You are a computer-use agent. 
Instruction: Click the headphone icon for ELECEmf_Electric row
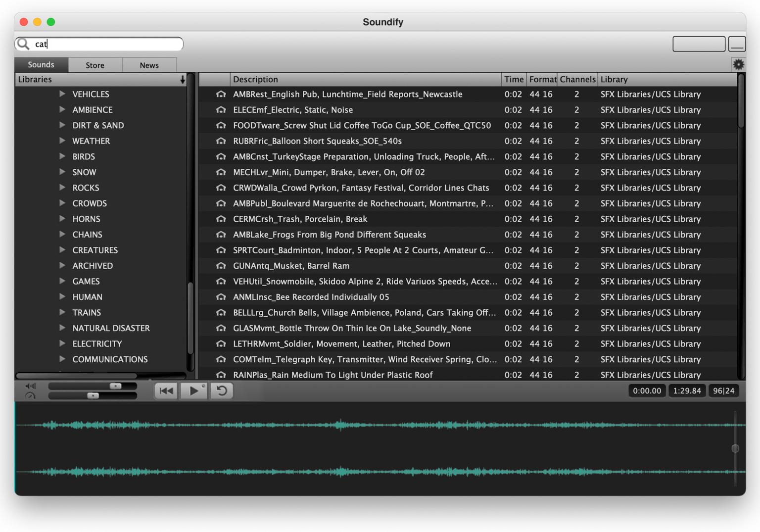[x=221, y=110]
